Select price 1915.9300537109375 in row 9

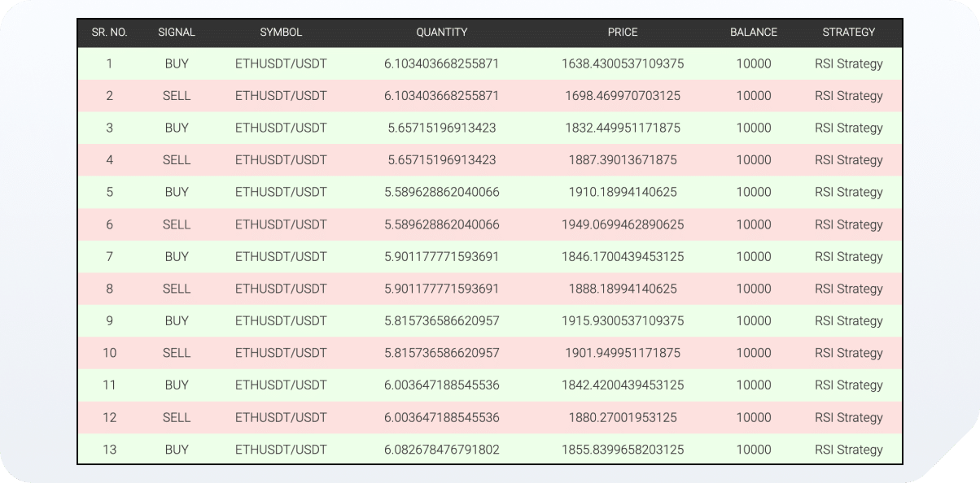pos(623,321)
